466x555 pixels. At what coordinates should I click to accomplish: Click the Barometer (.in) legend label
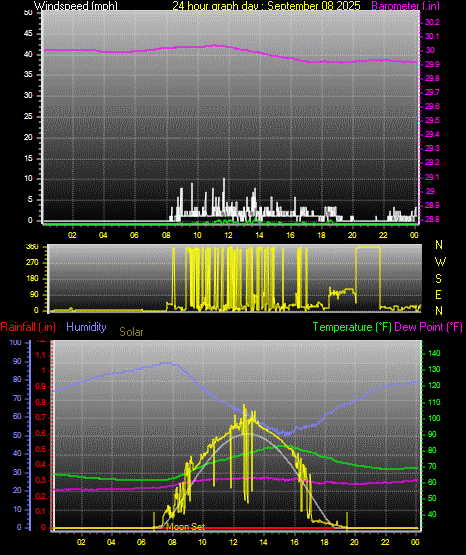pyautogui.click(x=405, y=5)
